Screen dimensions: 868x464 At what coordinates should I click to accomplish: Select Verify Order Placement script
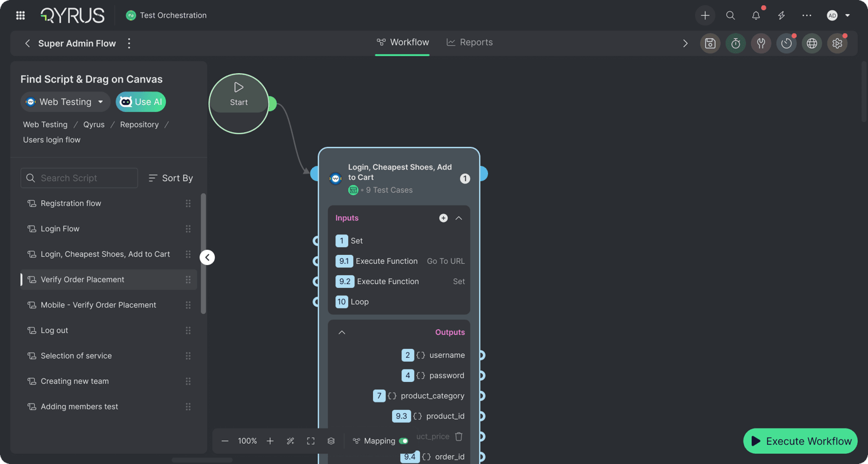pyautogui.click(x=109, y=280)
